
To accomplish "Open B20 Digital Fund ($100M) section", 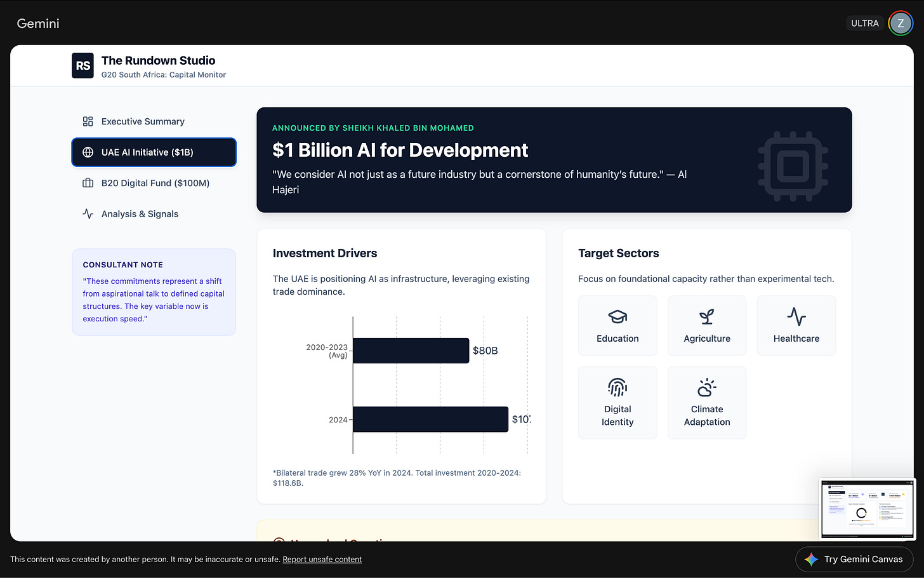I will [x=154, y=183].
